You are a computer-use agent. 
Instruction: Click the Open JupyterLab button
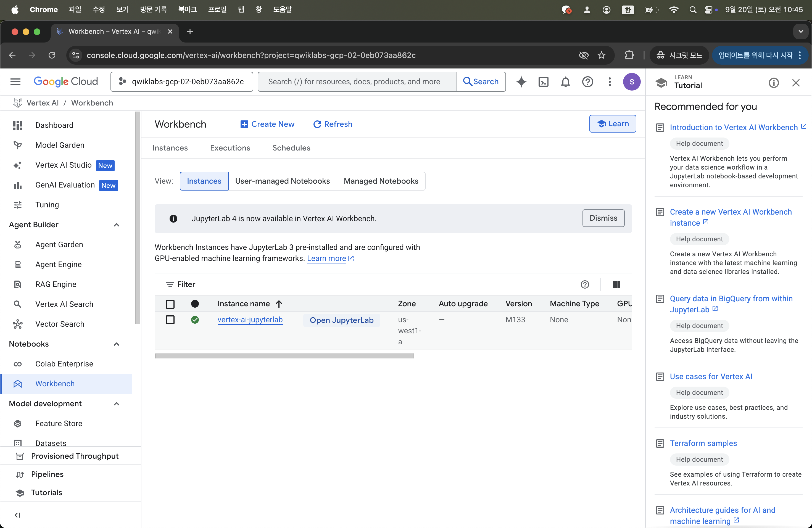[x=342, y=320]
